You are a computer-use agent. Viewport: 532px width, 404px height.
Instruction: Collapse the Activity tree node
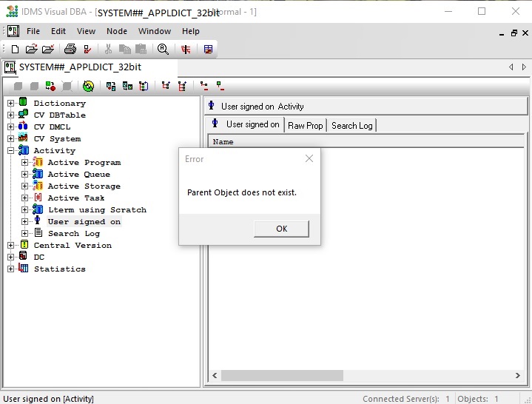[x=10, y=151]
